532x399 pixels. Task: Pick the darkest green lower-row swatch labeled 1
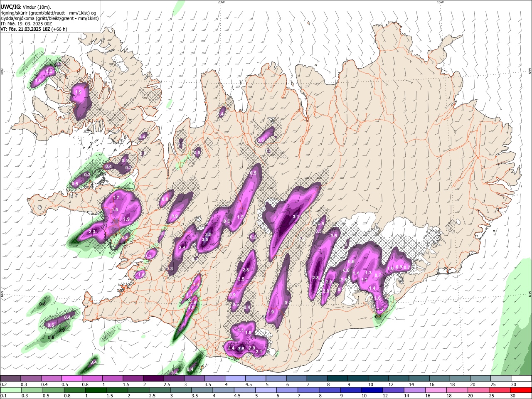click(96, 390)
